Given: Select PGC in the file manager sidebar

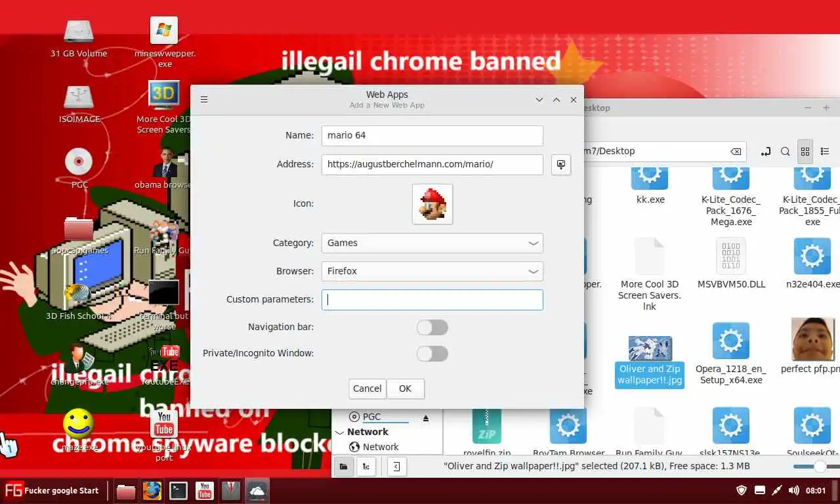Looking at the screenshot, I should (x=371, y=417).
